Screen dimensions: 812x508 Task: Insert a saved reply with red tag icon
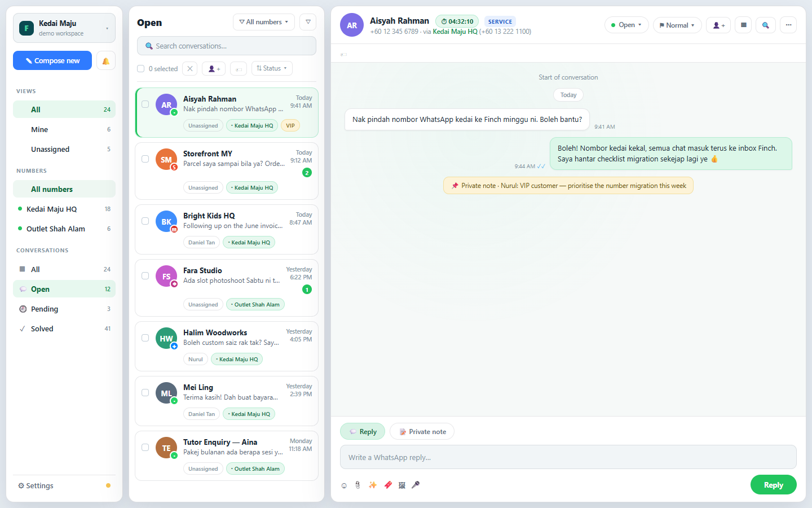point(388,485)
